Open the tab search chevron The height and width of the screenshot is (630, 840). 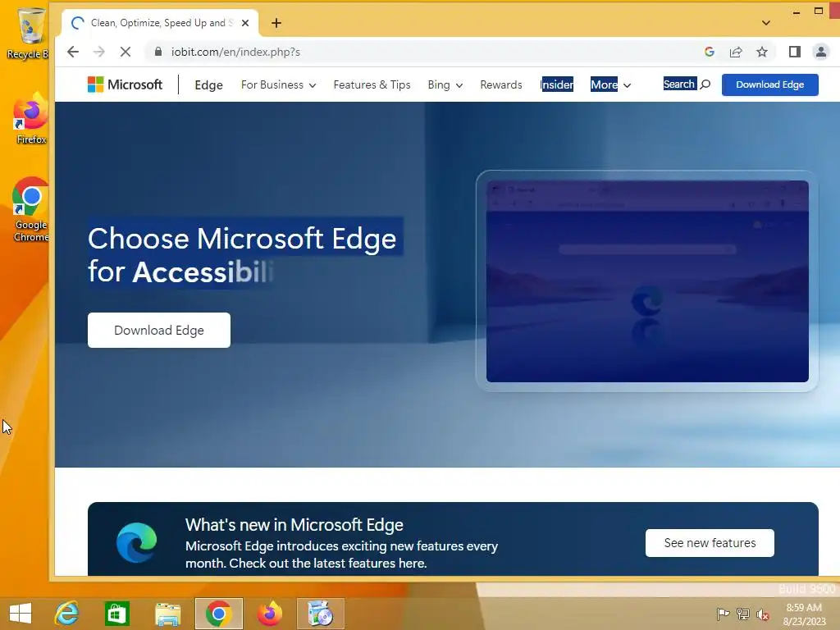click(766, 23)
